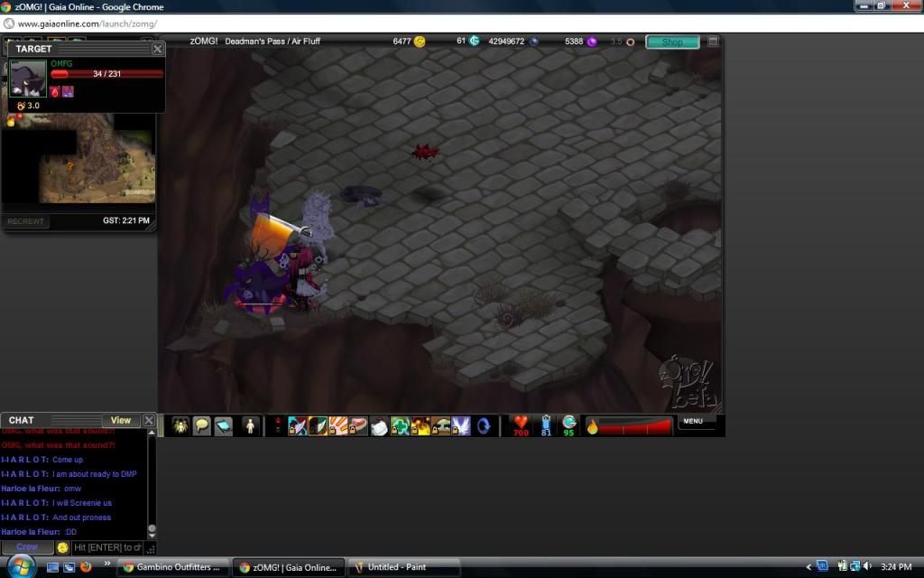Image resolution: width=924 pixels, height=578 pixels.
Task: Switch to Gambino Outfitters taskbar window
Action: tap(172, 567)
